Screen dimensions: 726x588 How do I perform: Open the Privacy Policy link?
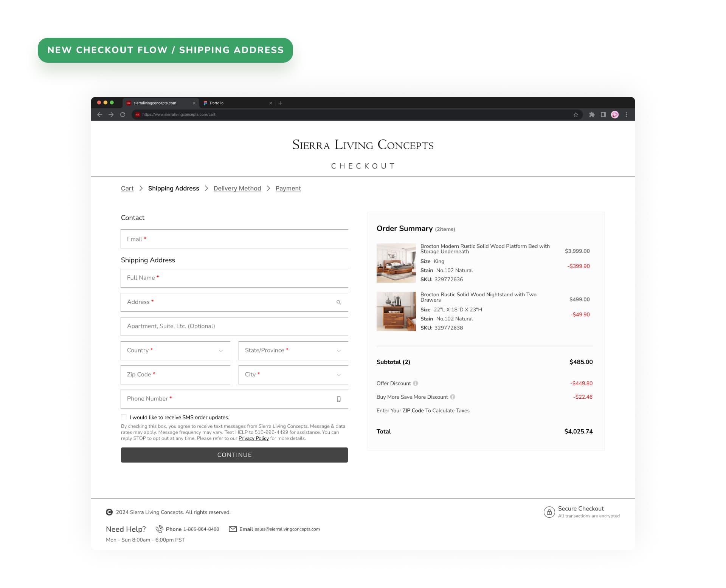(254, 438)
